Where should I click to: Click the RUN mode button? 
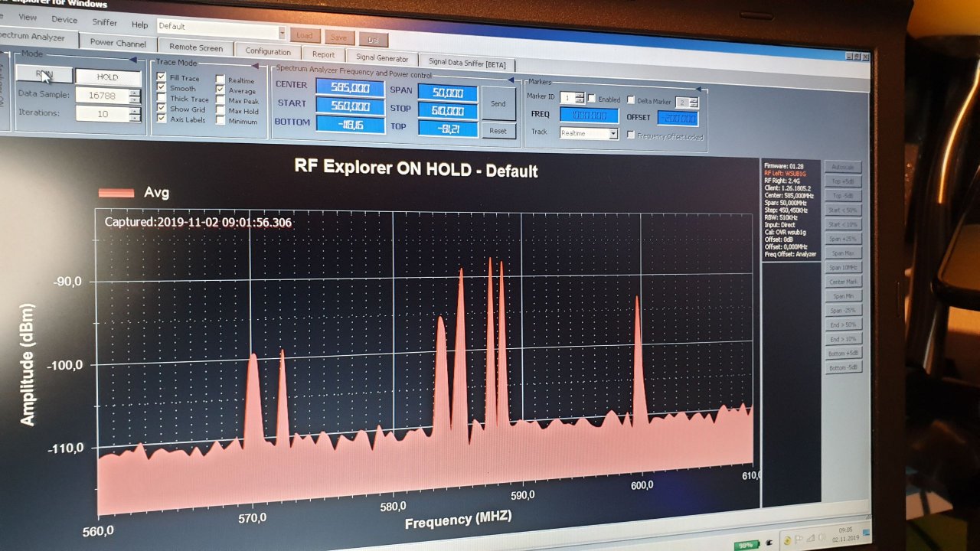[x=44, y=75]
